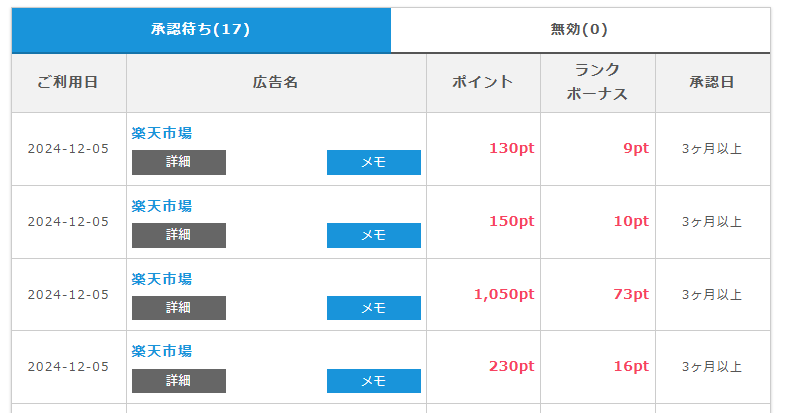Open the 無効(0) tab

(x=580, y=30)
